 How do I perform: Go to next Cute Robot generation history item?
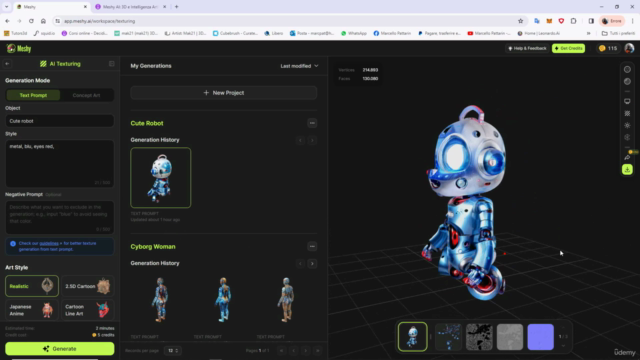tap(312, 140)
